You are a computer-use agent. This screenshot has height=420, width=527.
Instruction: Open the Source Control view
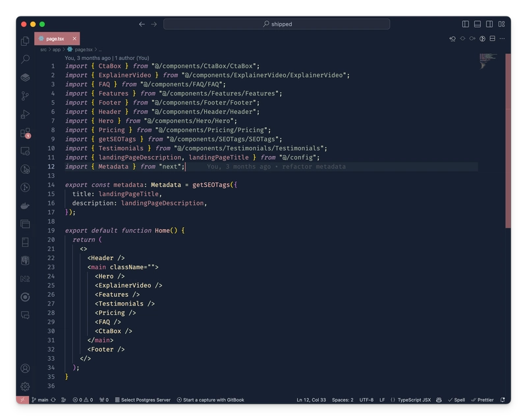coord(25,95)
